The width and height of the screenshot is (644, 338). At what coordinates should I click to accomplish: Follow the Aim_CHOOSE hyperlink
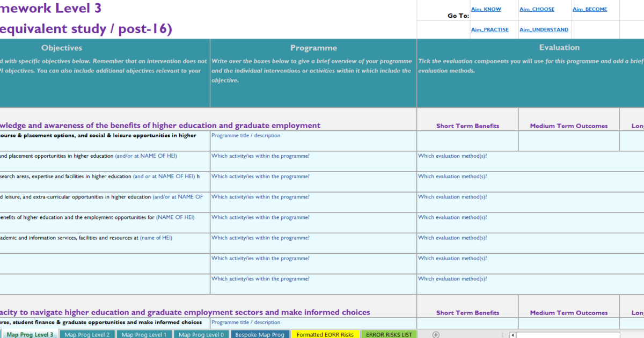pyautogui.click(x=537, y=9)
